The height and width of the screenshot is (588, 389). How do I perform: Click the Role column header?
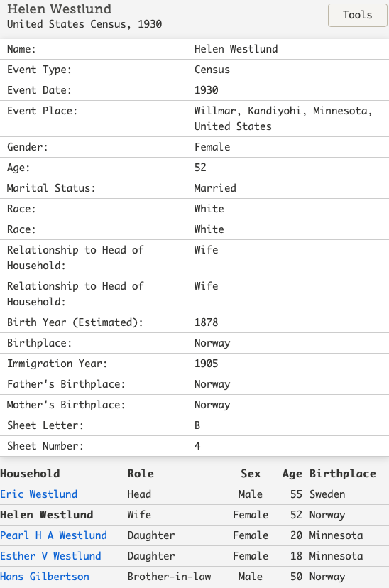141,474
